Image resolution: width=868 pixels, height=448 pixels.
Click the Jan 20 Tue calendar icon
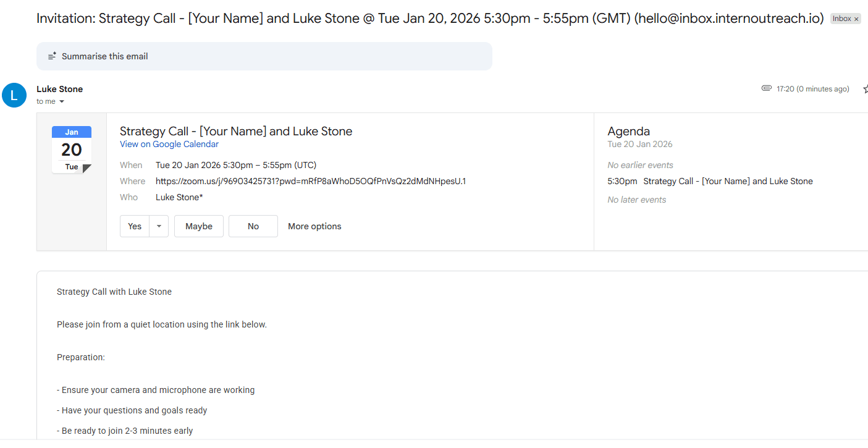[x=72, y=150]
